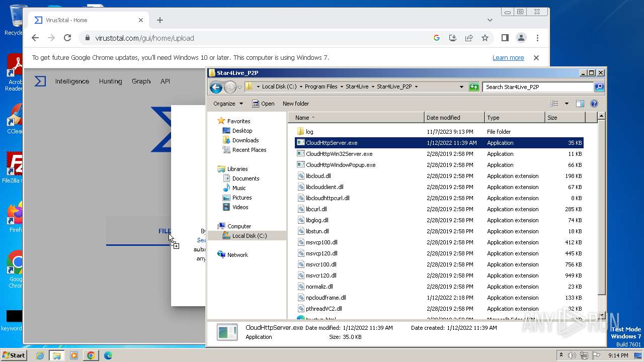The image size is (644, 362).
Task: Go back in Chrome browser
Action: (x=35, y=38)
